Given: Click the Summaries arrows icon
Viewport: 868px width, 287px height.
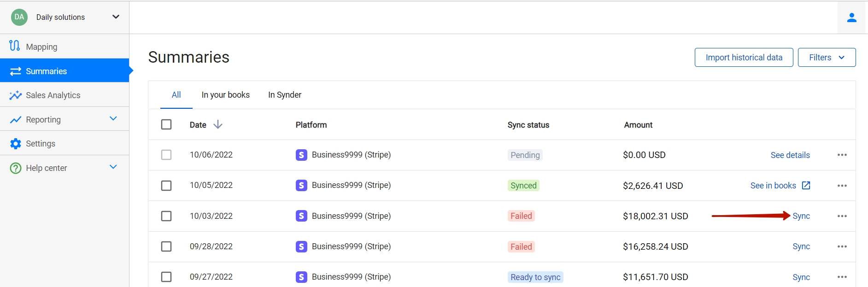Looking at the screenshot, I should 16,71.
